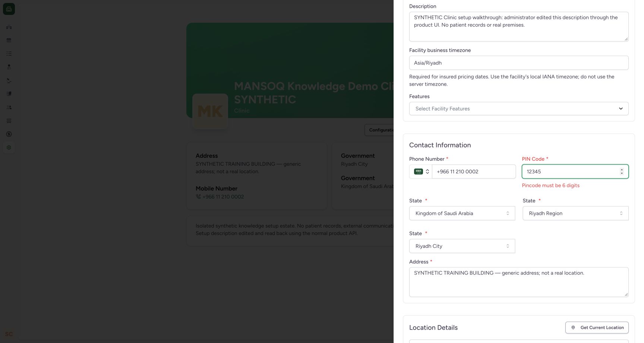Click the green app logo in sidebar

click(x=9, y=9)
